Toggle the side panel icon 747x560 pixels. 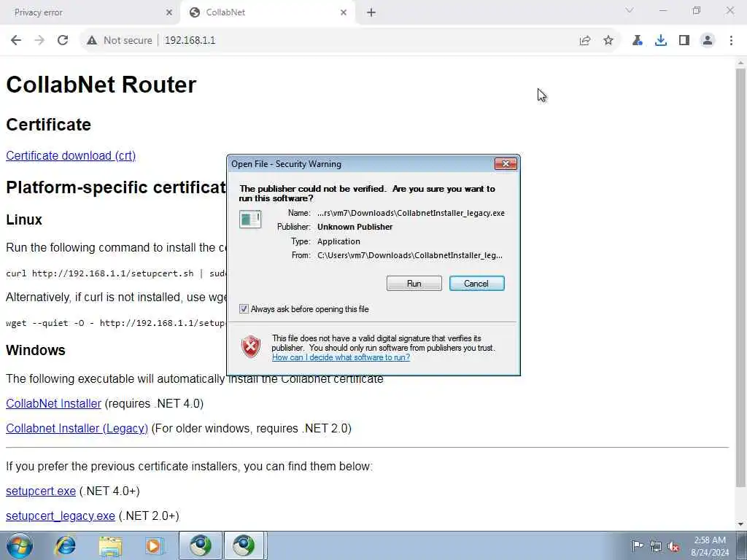pos(684,41)
